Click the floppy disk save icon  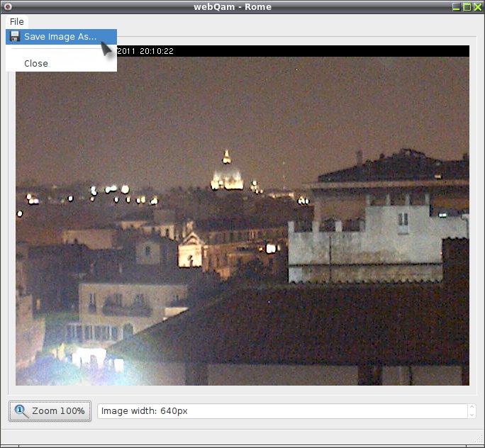coord(15,36)
